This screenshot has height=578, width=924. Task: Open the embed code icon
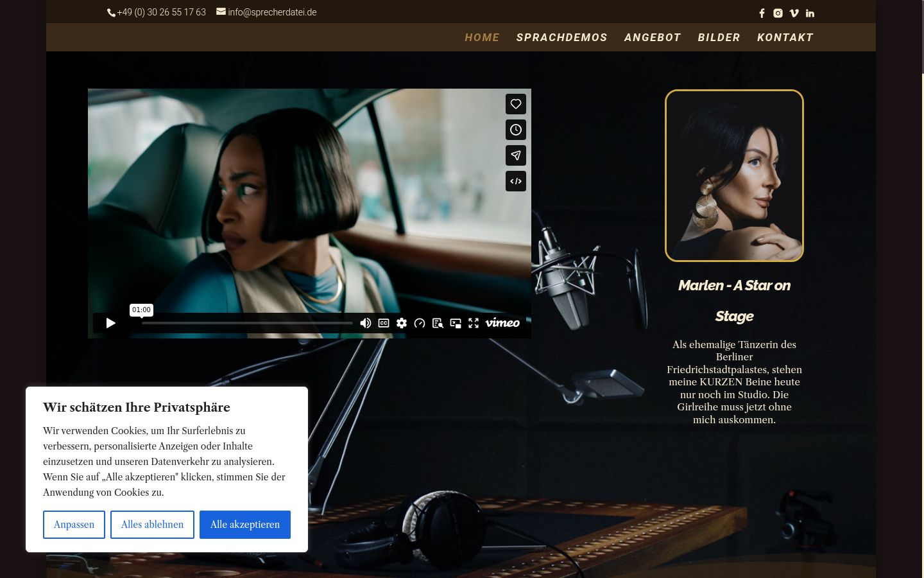pyautogui.click(x=516, y=181)
